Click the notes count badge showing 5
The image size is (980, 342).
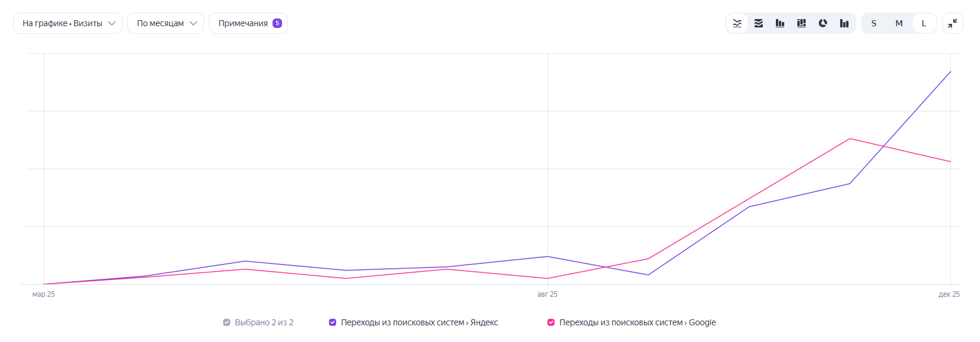coord(277,23)
